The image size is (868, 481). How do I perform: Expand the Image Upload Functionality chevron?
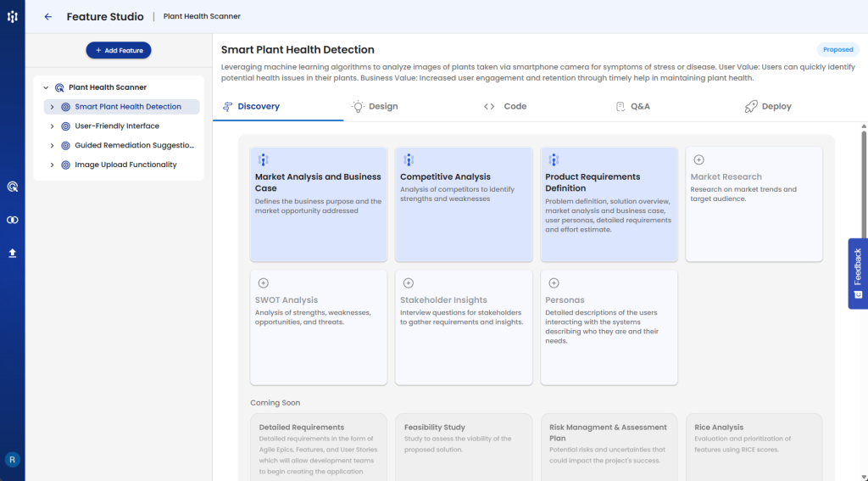coord(52,165)
